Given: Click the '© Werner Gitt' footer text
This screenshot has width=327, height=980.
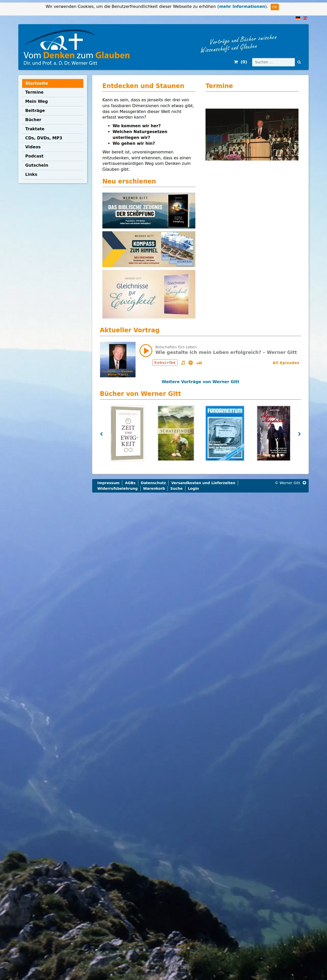Looking at the screenshot, I should pyautogui.click(x=288, y=483).
